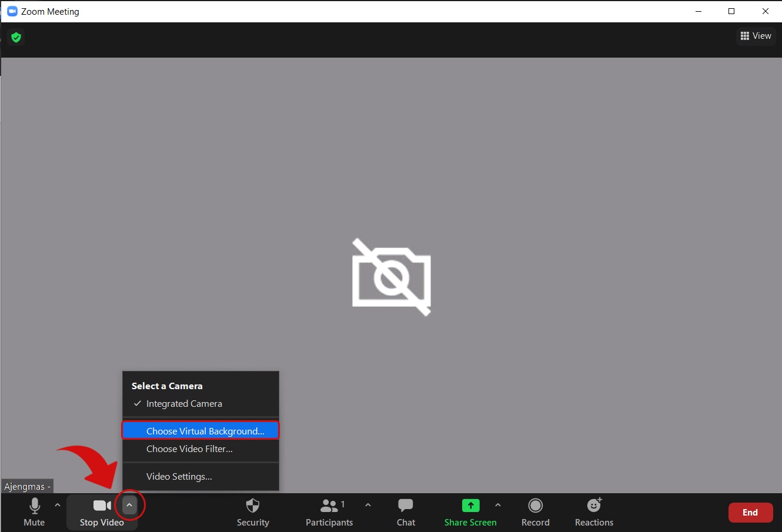
Task: Open the Participants panel
Action: point(329,511)
